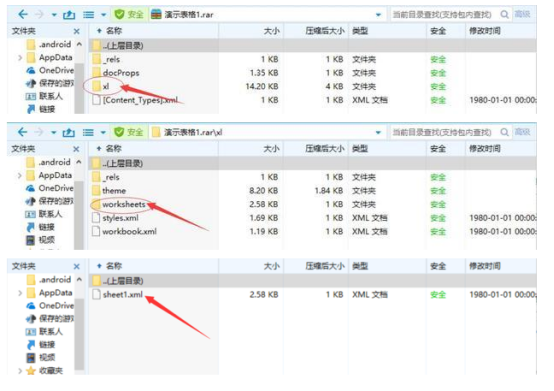Click search magnifier in 演示表格1.rar\xl window
This screenshot has height=391, width=554.
[505, 132]
